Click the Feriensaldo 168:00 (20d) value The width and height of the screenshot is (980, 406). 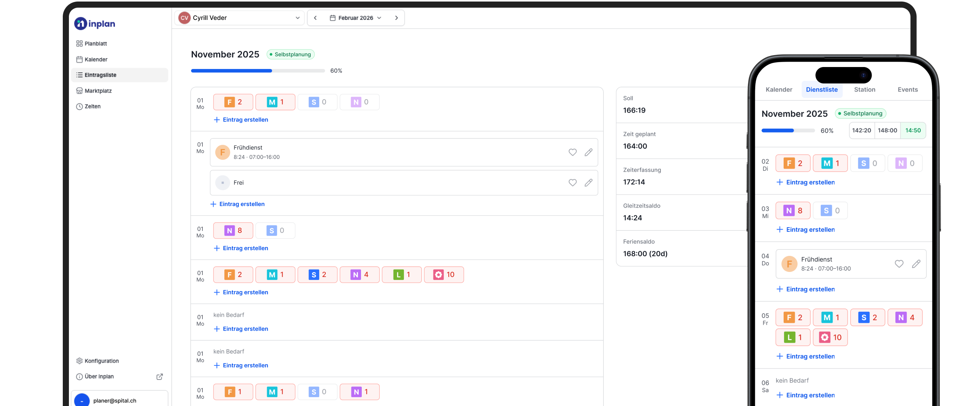pyautogui.click(x=645, y=254)
